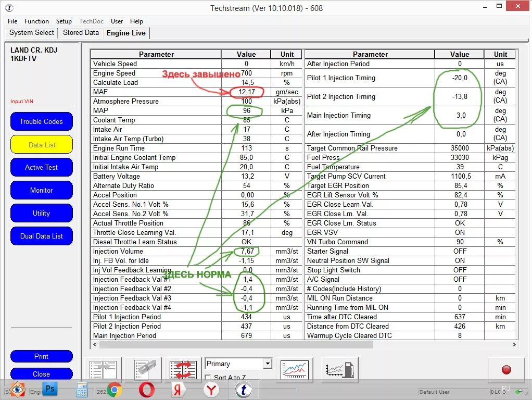Open the File menu

click(x=12, y=21)
